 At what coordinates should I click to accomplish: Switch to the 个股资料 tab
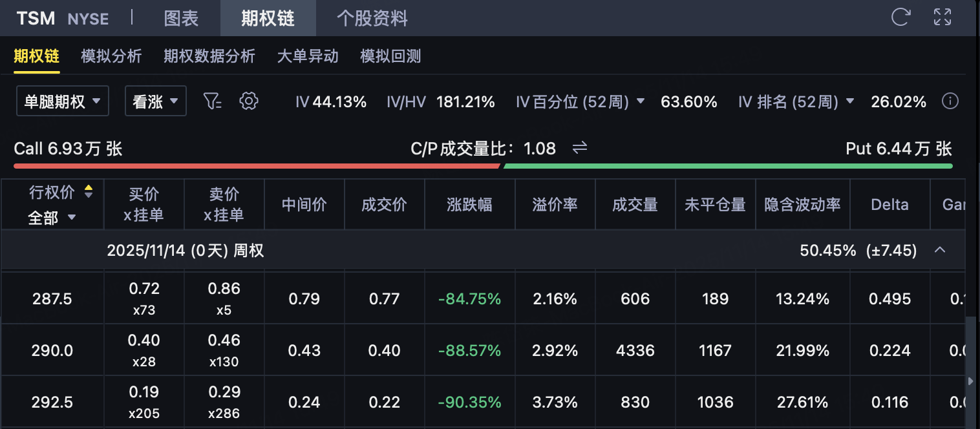(x=372, y=18)
